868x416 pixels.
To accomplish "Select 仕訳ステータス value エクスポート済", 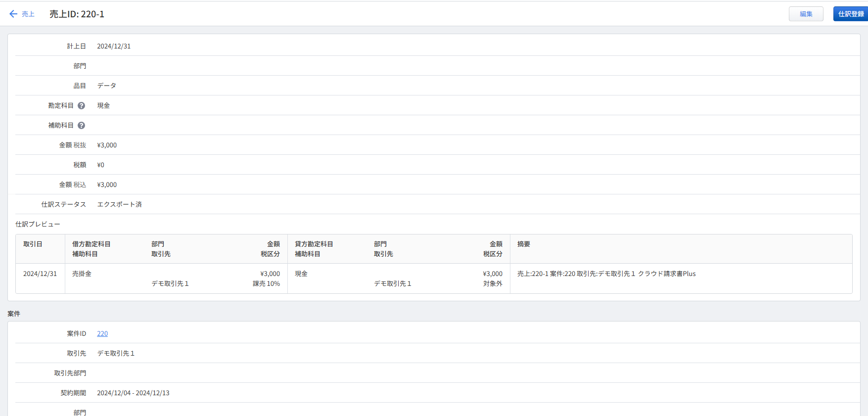I will [x=119, y=204].
